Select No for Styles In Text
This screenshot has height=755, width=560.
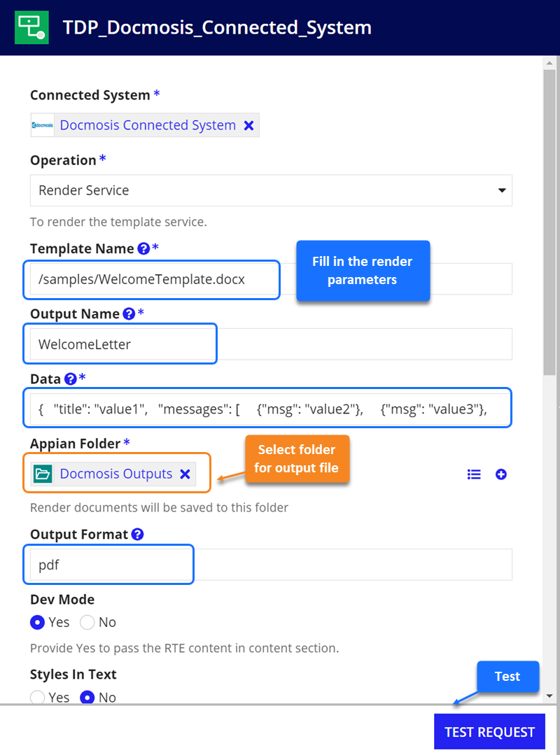(x=87, y=697)
